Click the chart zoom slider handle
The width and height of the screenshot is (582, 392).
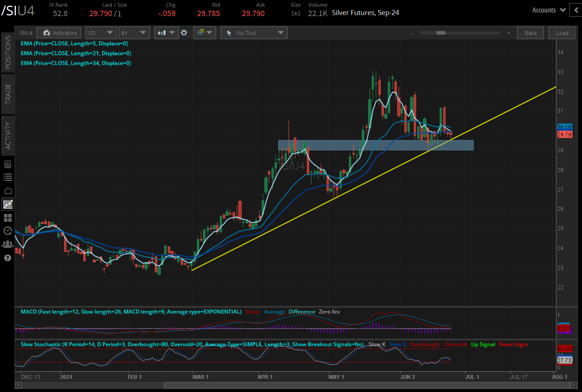441,33
